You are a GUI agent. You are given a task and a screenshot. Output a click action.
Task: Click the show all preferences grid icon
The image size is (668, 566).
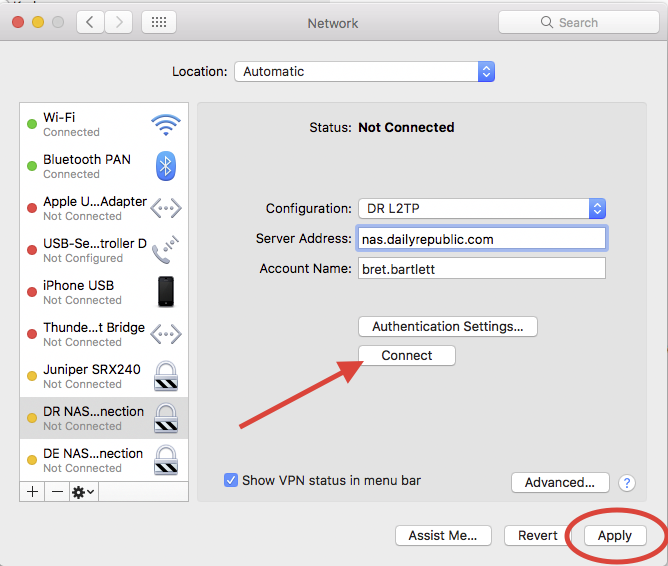[x=160, y=22]
